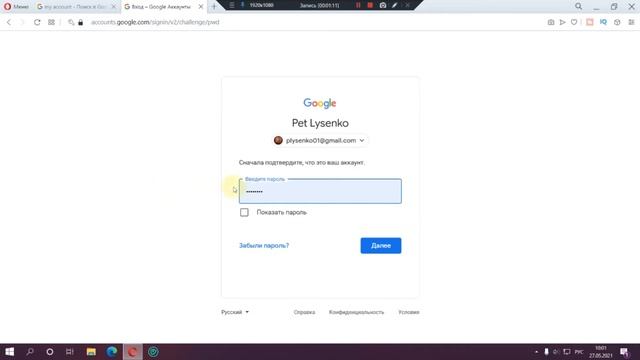This screenshot has width=640, height=360.
Task: Enable the Показать пароль checkbox
Action: click(244, 212)
